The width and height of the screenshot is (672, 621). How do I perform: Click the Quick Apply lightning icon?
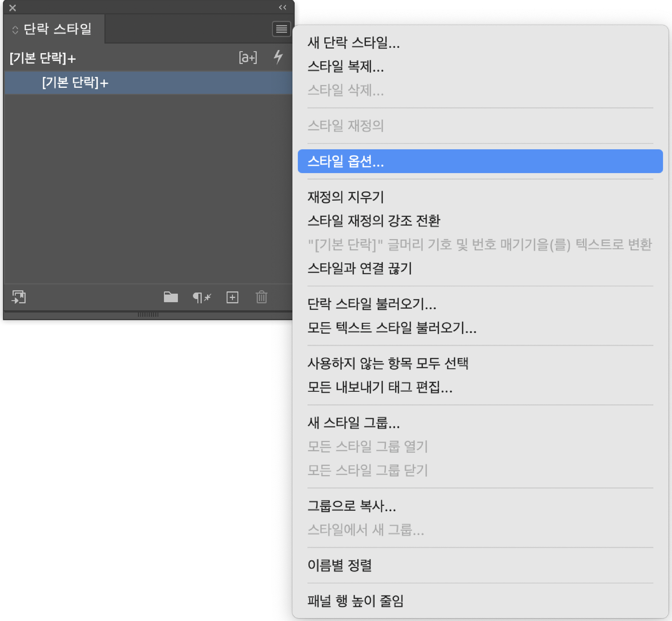(278, 57)
